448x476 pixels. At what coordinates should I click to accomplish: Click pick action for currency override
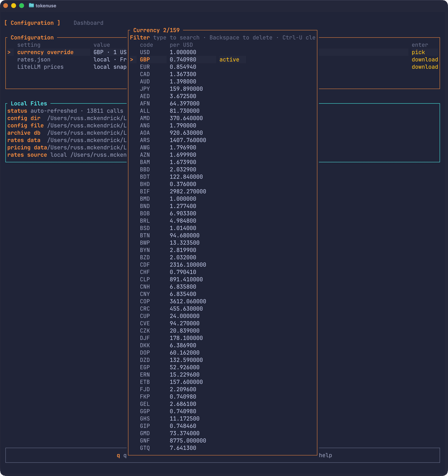point(418,52)
